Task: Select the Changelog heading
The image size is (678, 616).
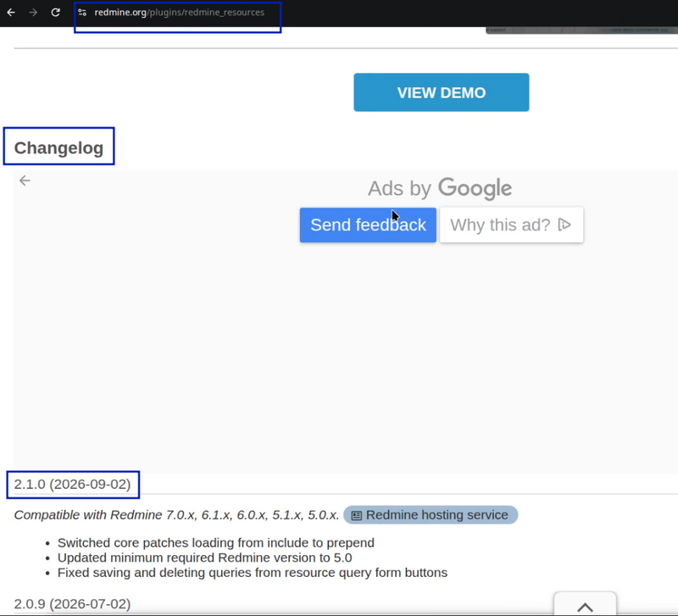Action: pyautogui.click(x=58, y=147)
